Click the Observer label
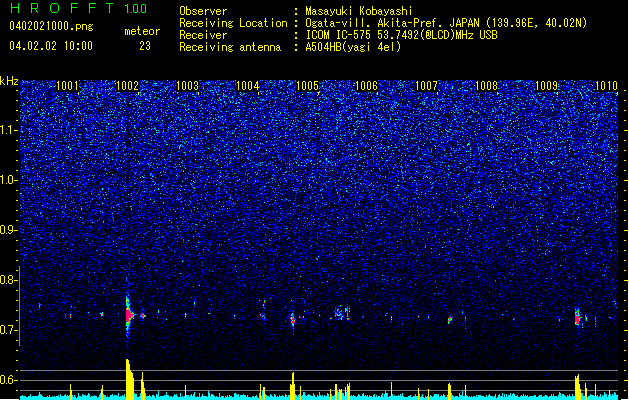Screen dimensions: 629x400 point(203,11)
